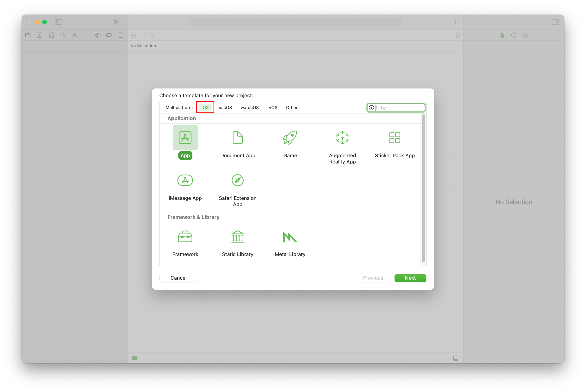
Task: Select the tvOS tab
Action: pyautogui.click(x=271, y=107)
